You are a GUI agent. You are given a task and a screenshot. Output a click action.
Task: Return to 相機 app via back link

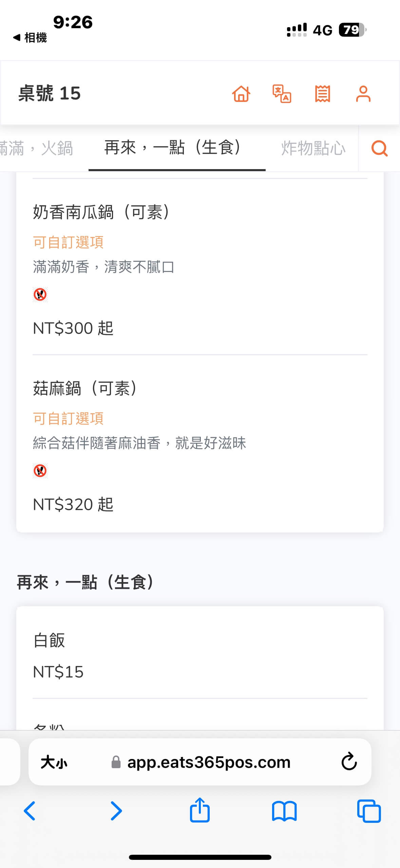[x=30, y=37]
